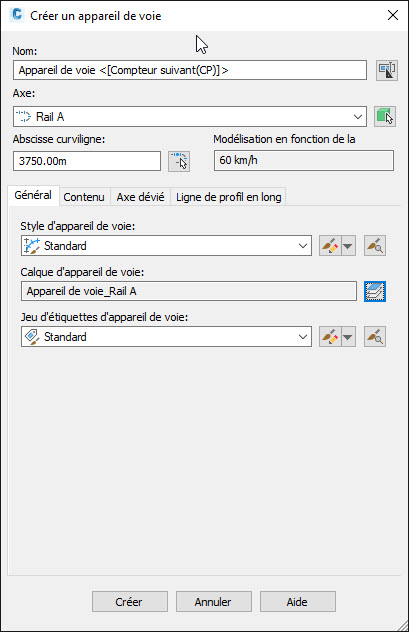Screen dimensions: 409x632
Task: Edit the label set brush icon
Action: tap(330, 337)
